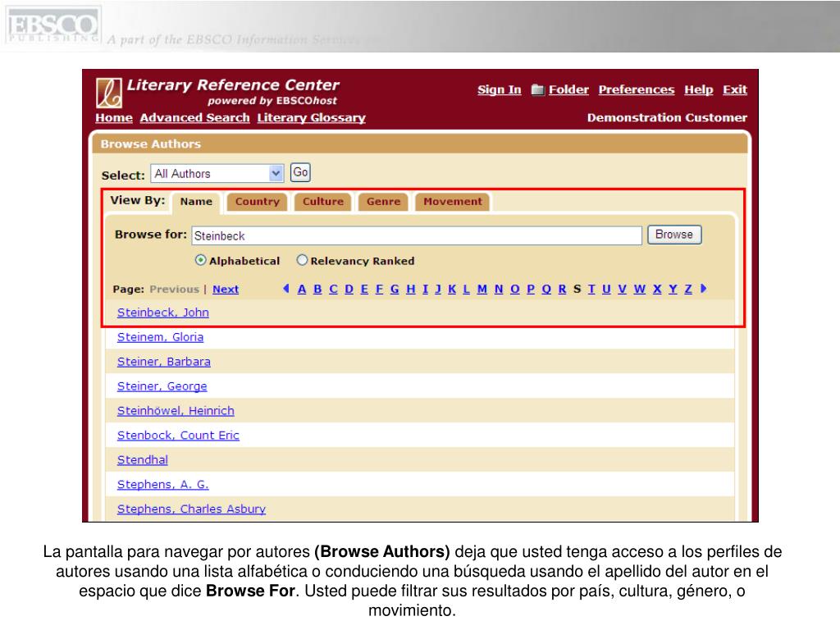Switch to the Genre tab
This screenshot has height=630, width=840.
click(x=384, y=202)
